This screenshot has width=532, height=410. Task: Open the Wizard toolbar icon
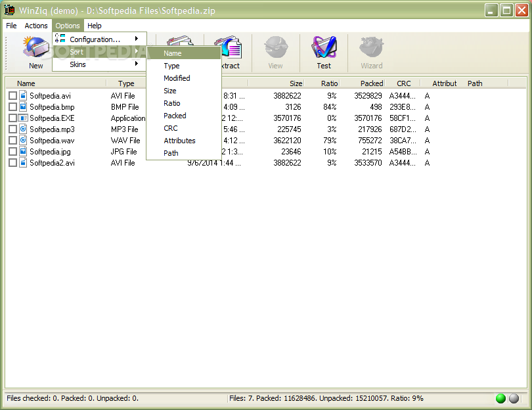point(372,47)
